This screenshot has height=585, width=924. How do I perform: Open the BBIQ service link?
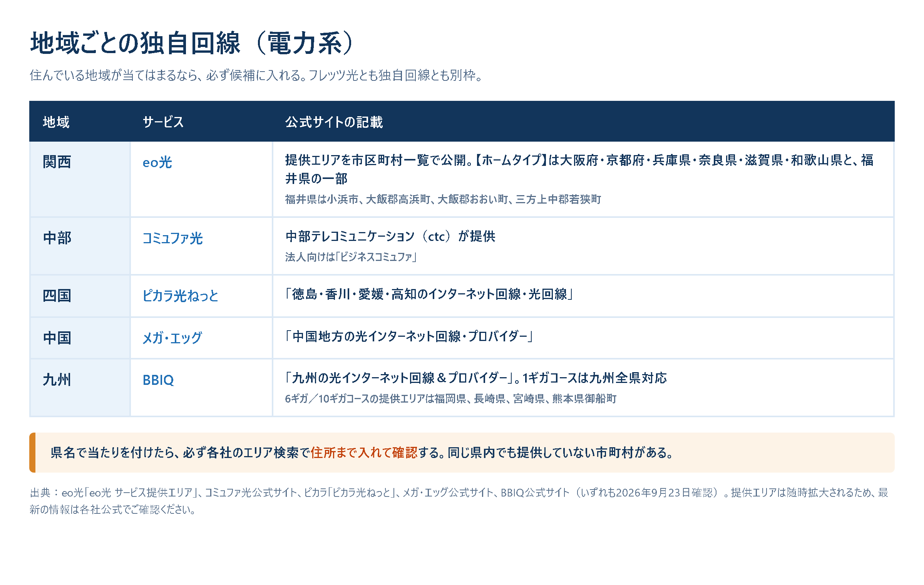(x=158, y=380)
